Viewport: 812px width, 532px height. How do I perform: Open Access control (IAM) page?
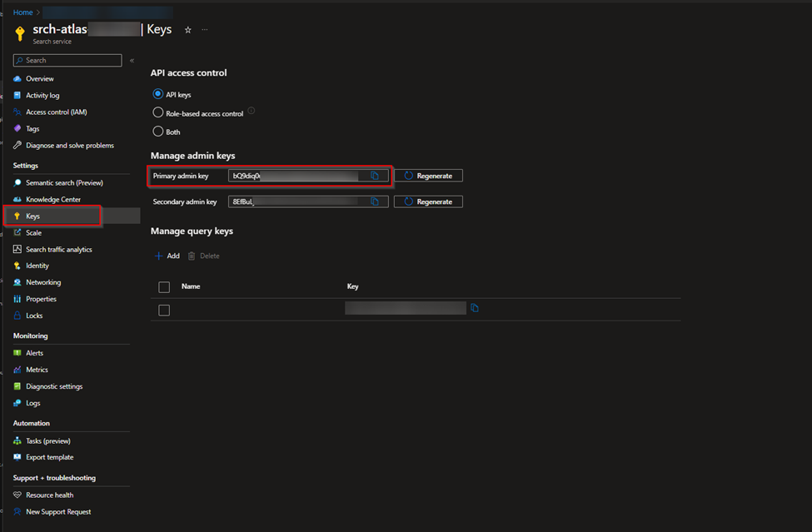56,112
